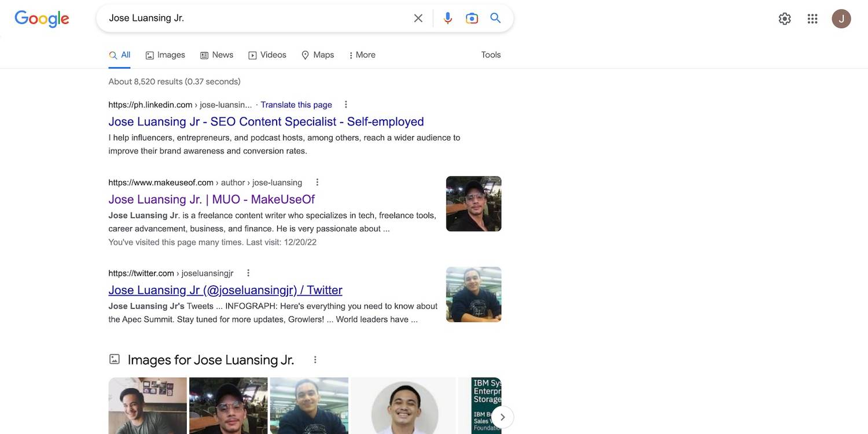Screen dimensions: 868x434
Task: Open circular portrait image result
Action: coord(403,406)
